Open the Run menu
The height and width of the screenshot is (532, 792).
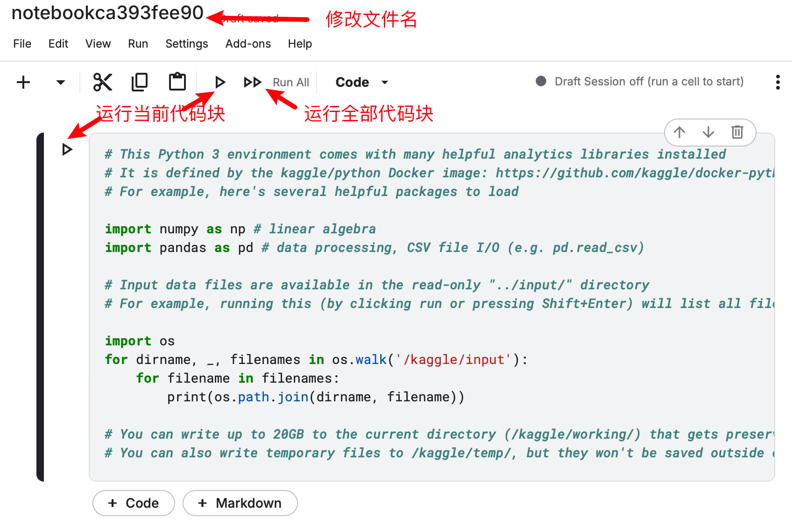[138, 44]
